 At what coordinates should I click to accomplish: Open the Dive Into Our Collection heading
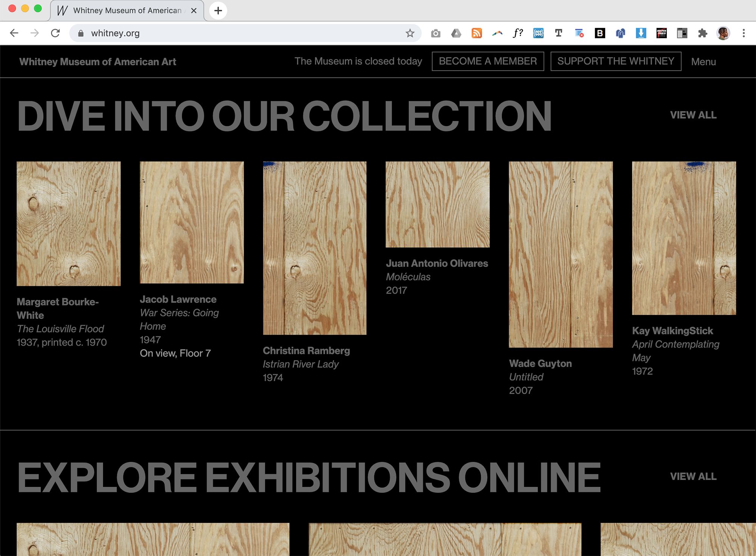pos(284,116)
